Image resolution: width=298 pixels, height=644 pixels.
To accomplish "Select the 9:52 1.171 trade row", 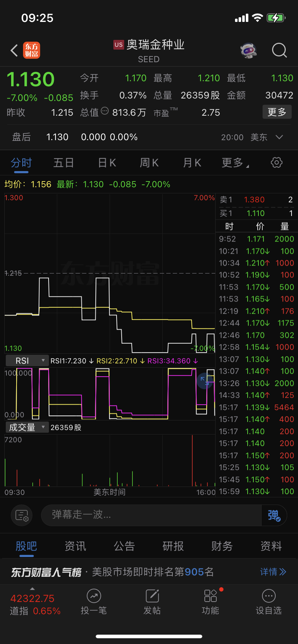I will pyautogui.click(x=256, y=239).
